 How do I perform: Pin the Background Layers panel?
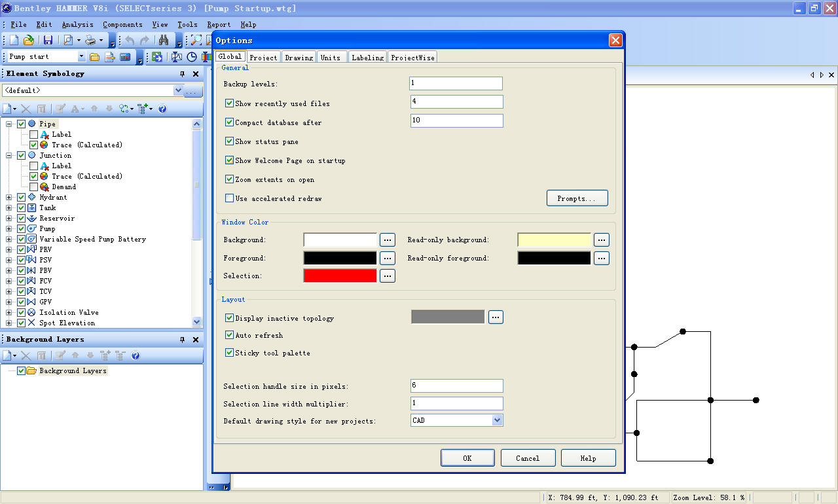click(182, 340)
